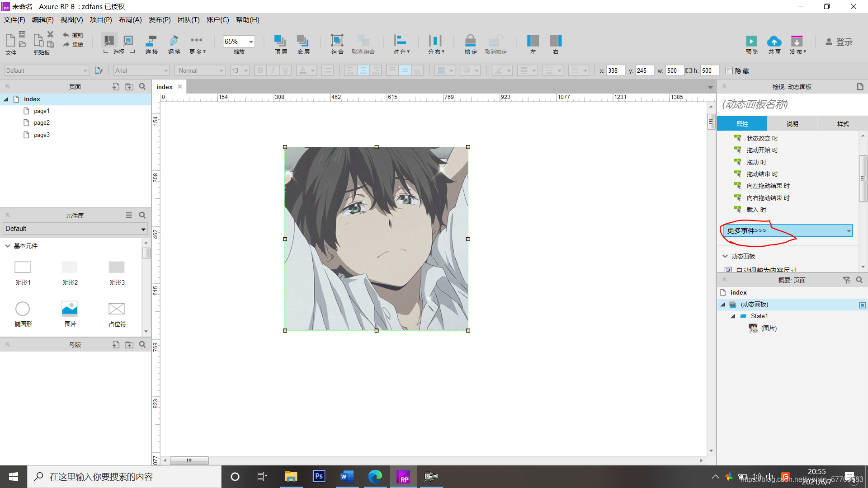The height and width of the screenshot is (488, 868).
Task: Click add page icon in pages panel
Action: coord(116,87)
